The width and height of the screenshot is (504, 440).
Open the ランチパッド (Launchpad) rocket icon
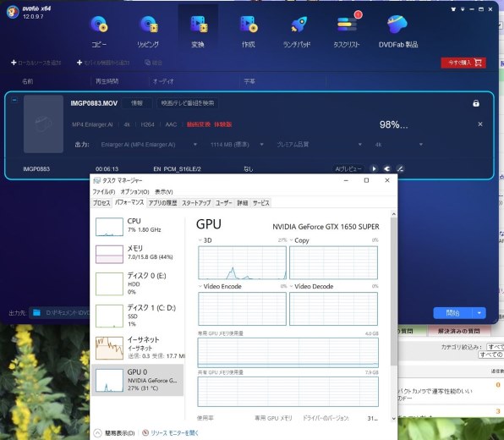297,31
